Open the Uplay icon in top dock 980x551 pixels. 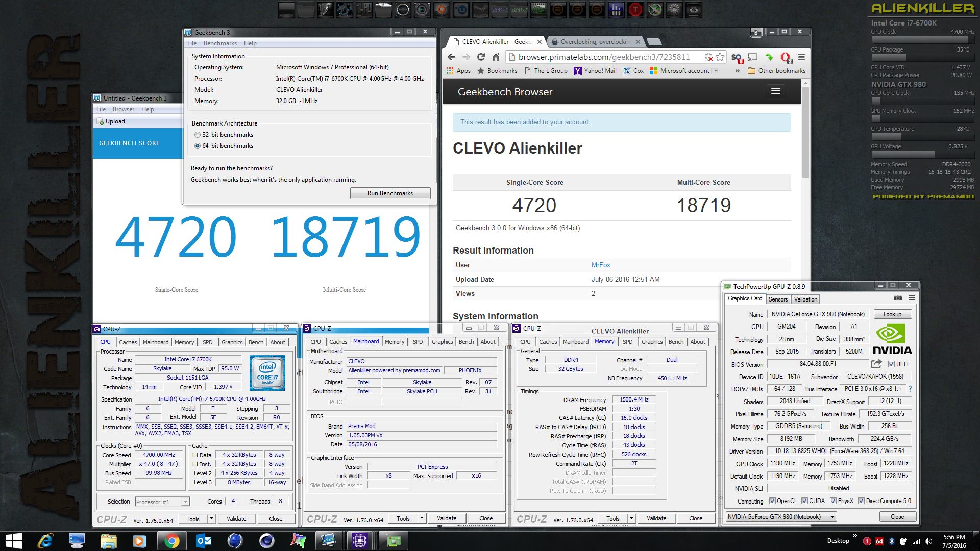[461, 9]
